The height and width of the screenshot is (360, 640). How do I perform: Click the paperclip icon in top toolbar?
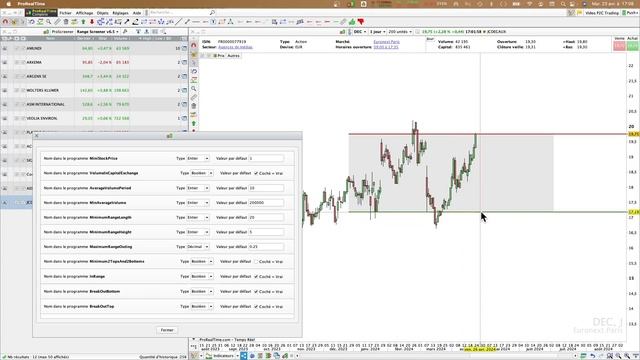[x=343, y=22]
